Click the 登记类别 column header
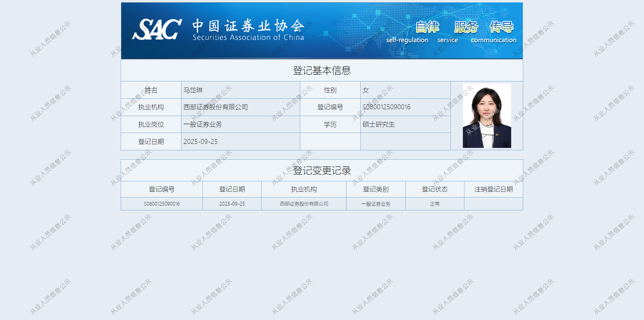This screenshot has width=644, height=320. [376, 189]
